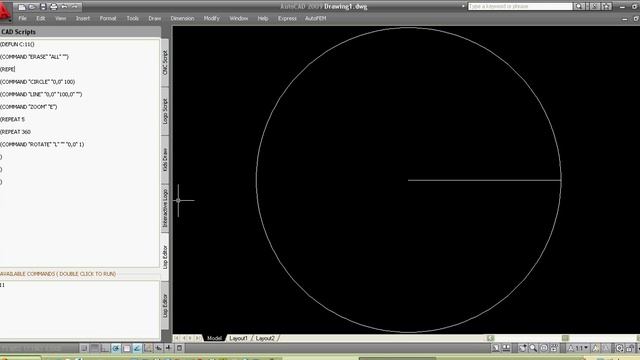Click horizontal scrollbar left arrow
640x360 pixels.
(x=490, y=338)
